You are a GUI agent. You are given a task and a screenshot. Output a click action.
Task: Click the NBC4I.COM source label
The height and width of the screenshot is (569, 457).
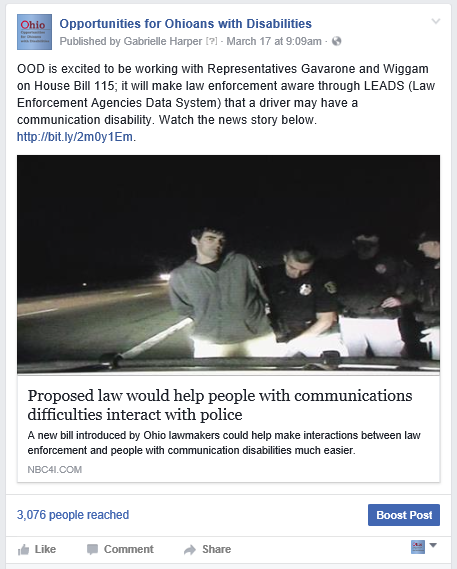click(55, 470)
